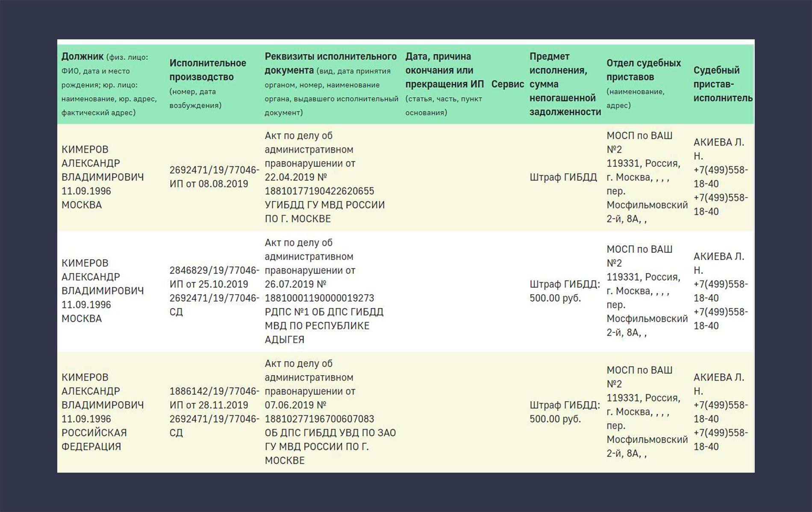Select document cell dated 26.07.2019

pos(324,291)
